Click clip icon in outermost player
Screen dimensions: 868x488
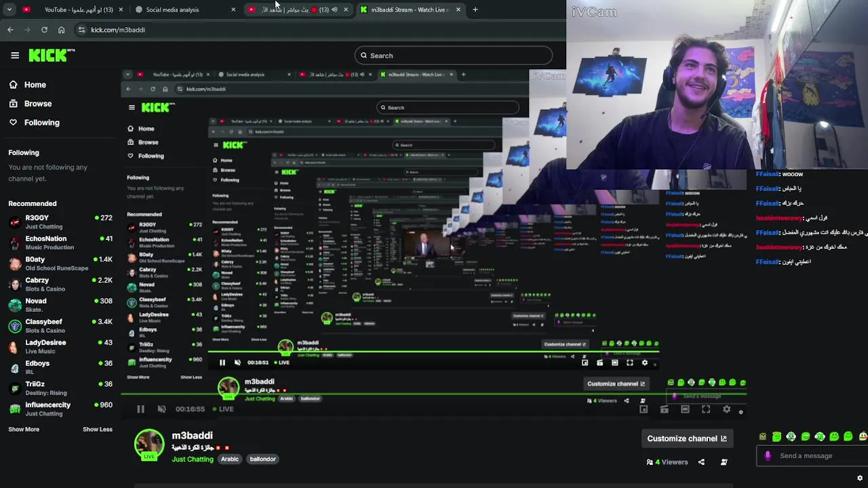(x=665, y=409)
